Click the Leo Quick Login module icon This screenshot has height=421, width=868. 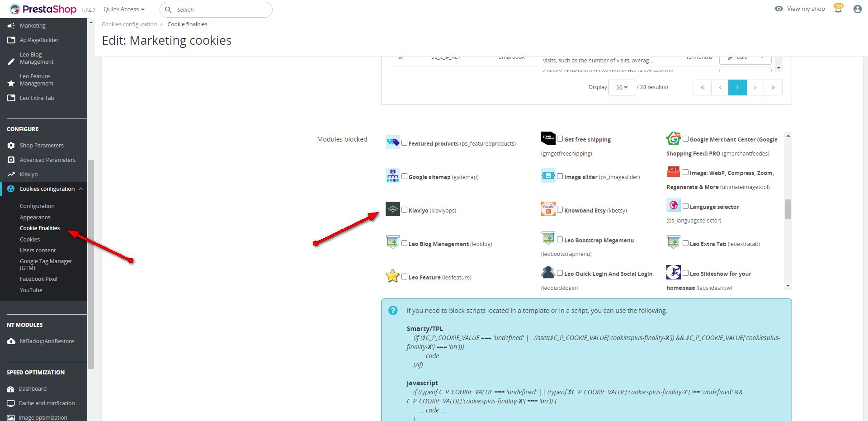click(x=548, y=272)
